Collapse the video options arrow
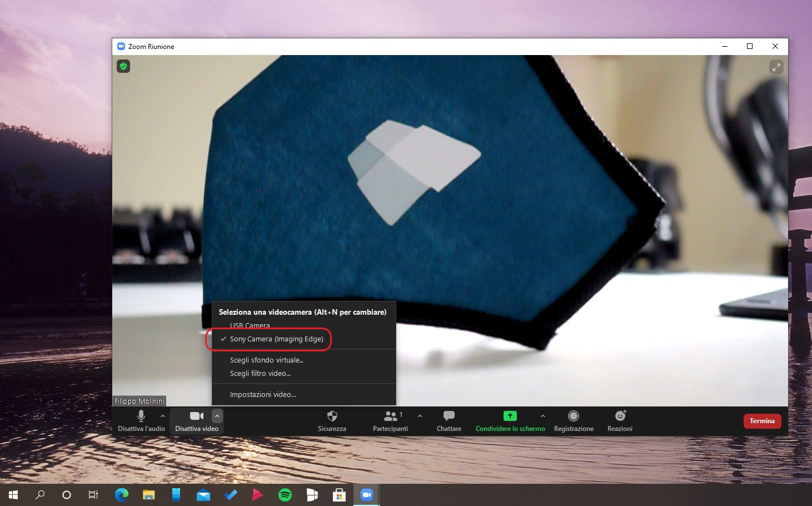This screenshot has height=506, width=812. point(217,416)
